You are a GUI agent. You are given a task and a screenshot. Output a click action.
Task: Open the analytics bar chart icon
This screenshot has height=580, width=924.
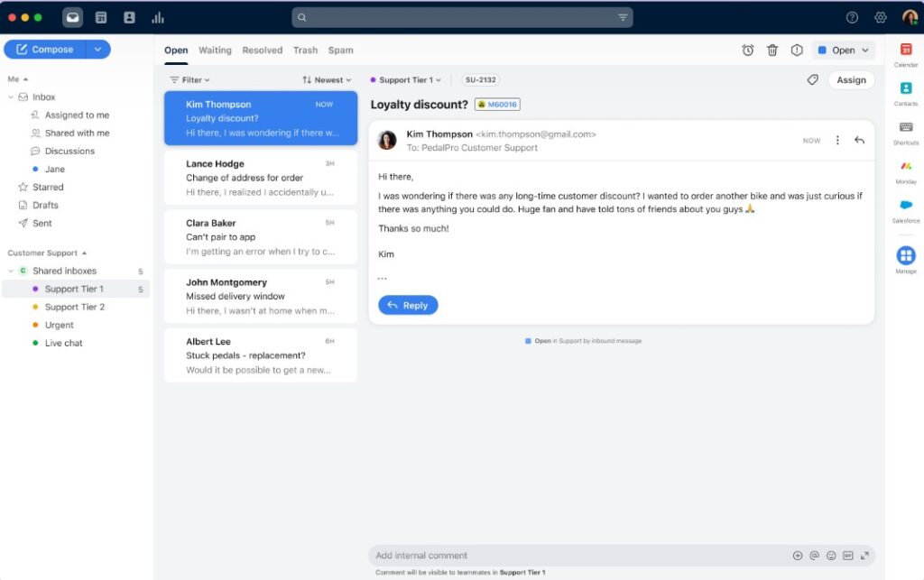[158, 17]
